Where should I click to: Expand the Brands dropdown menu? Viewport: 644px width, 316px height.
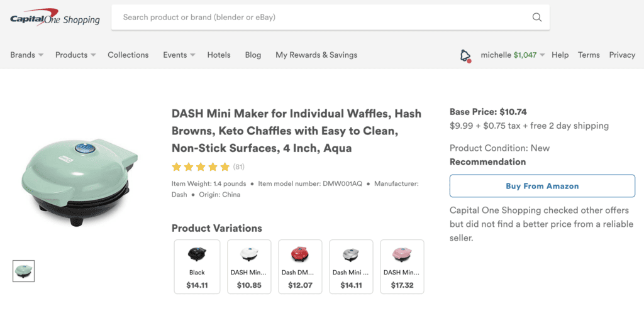27,55
